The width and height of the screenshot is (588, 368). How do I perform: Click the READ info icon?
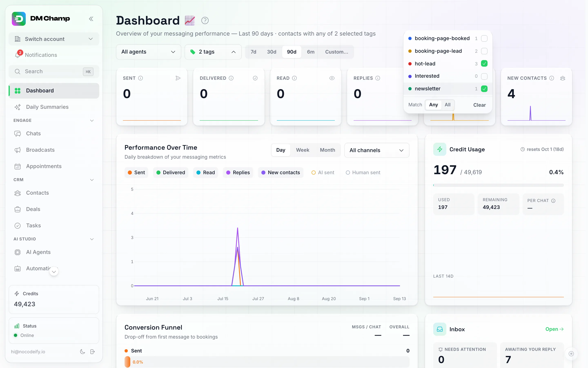(294, 78)
